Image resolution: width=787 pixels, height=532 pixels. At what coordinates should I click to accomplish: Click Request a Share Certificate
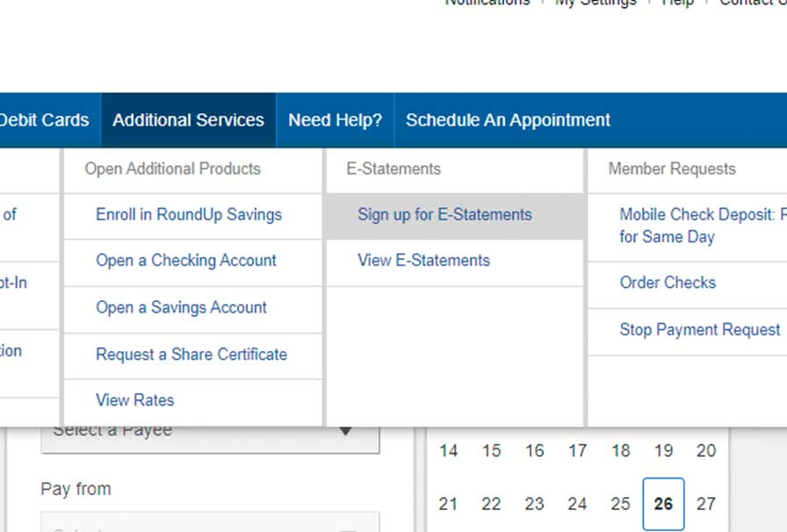191,355
